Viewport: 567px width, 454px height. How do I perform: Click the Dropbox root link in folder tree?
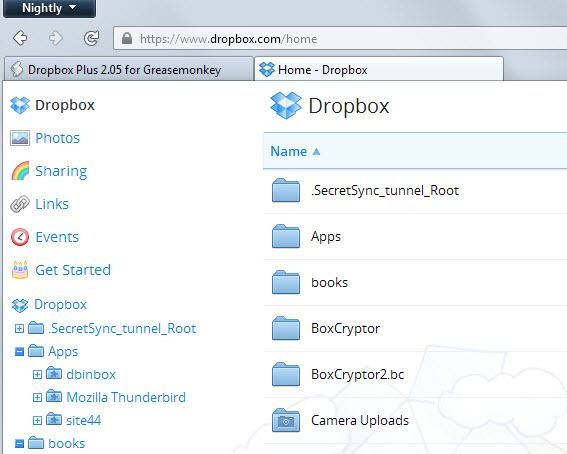[60, 305]
